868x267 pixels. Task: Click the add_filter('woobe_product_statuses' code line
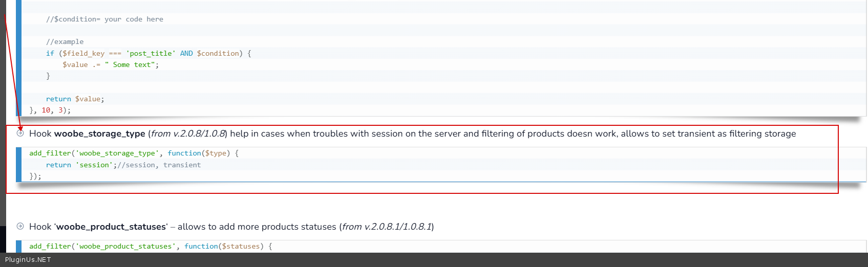click(x=102, y=246)
